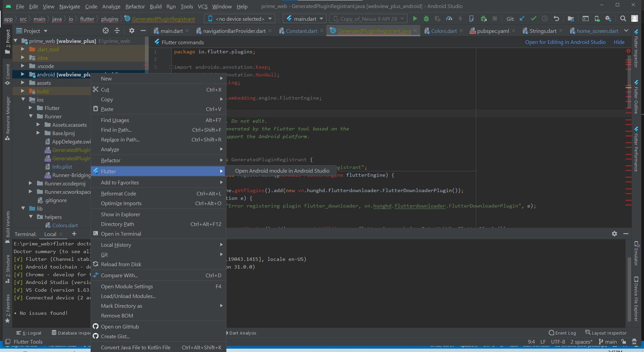Run the app with the green play icon

415,19
